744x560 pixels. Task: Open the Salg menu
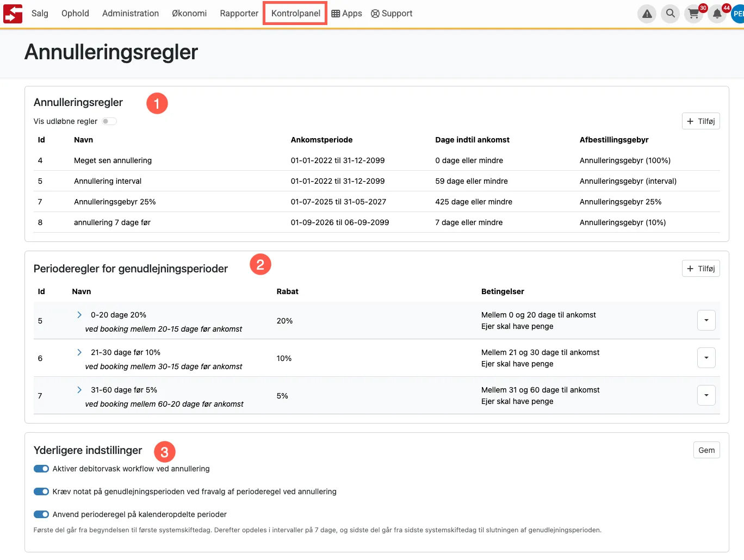coord(40,14)
